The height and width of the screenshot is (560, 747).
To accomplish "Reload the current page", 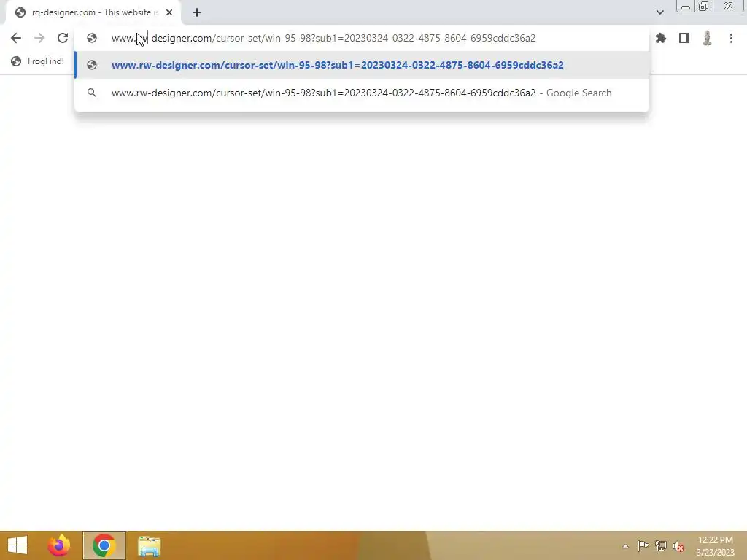I will click(63, 38).
